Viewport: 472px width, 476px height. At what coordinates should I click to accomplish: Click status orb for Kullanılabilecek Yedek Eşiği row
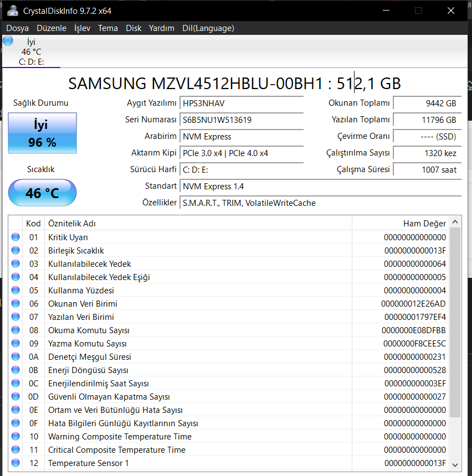tap(16, 277)
